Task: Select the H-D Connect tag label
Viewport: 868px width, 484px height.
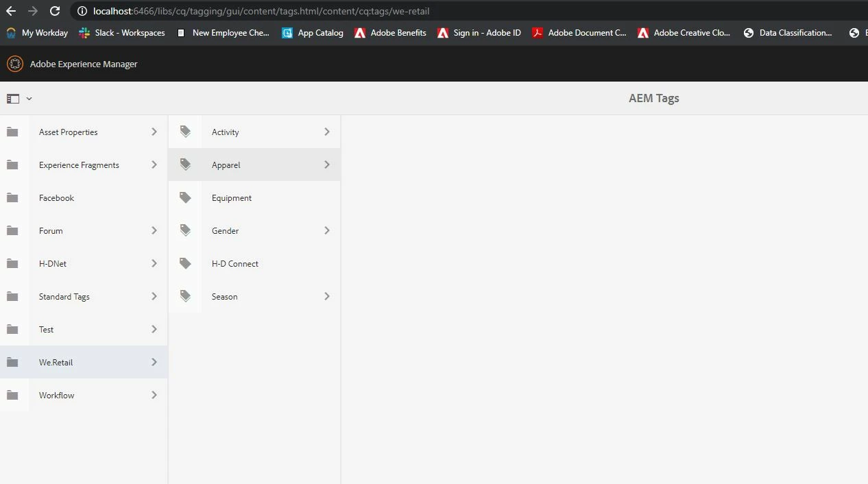Action: click(x=235, y=263)
